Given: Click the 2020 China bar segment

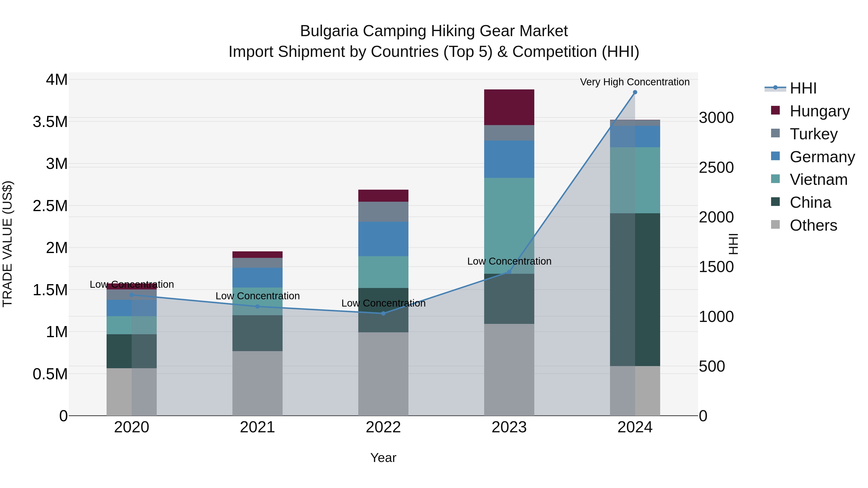Looking at the screenshot, I should (x=132, y=351).
